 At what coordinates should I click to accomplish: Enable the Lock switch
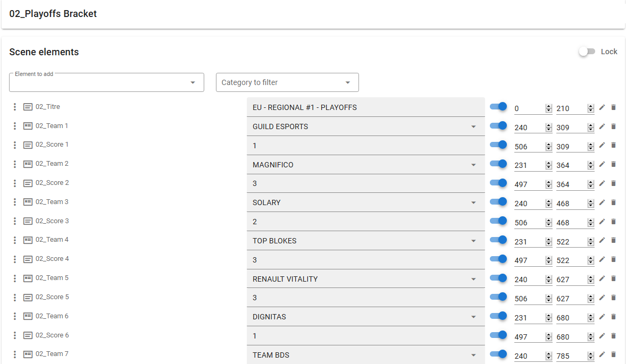coord(587,52)
